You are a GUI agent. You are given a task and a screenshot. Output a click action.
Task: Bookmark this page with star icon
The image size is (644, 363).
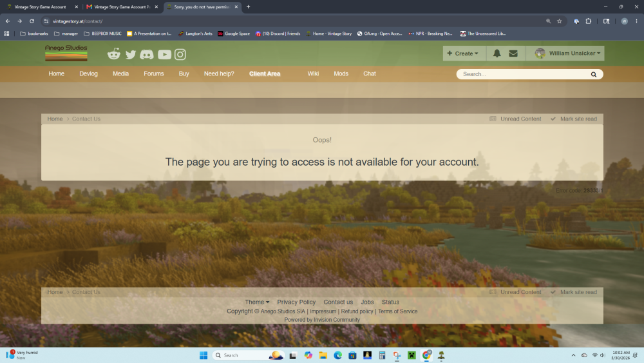coord(560,21)
